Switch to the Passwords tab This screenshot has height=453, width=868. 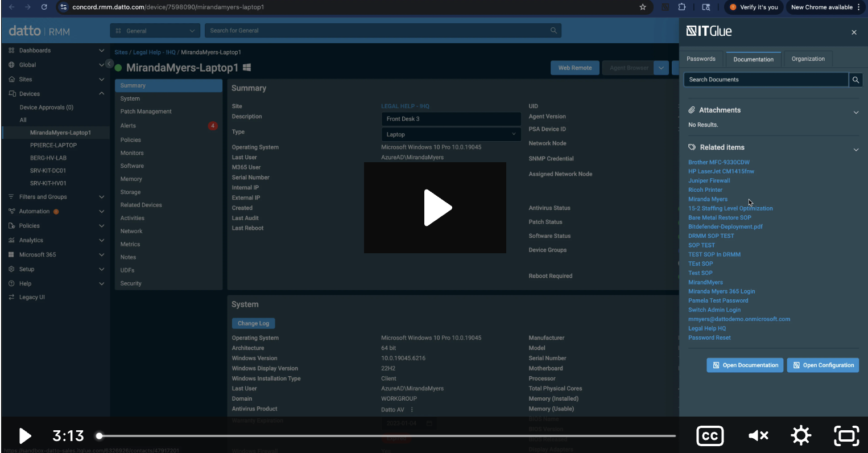pyautogui.click(x=701, y=59)
